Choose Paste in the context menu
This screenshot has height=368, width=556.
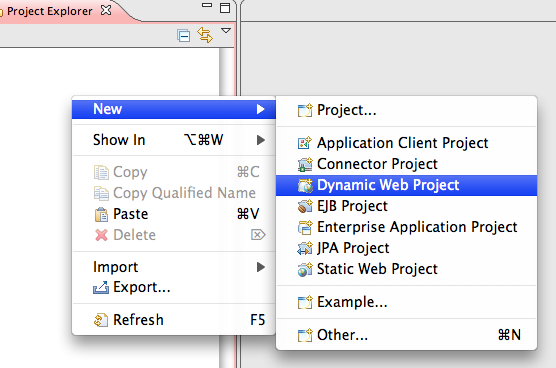tap(174, 214)
